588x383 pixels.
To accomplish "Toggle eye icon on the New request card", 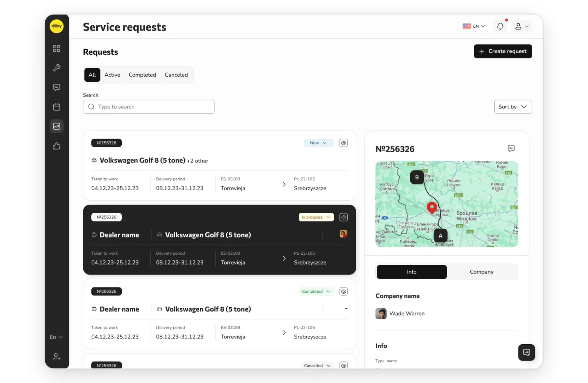I will (x=344, y=143).
